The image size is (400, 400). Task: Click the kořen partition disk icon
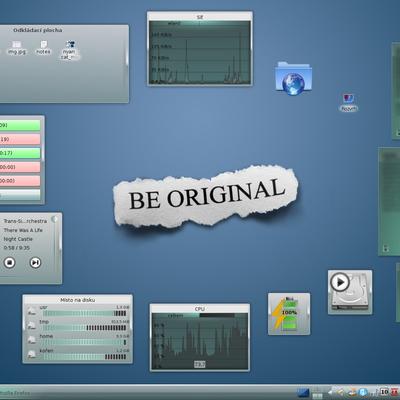pyautogui.click(x=32, y=354)
